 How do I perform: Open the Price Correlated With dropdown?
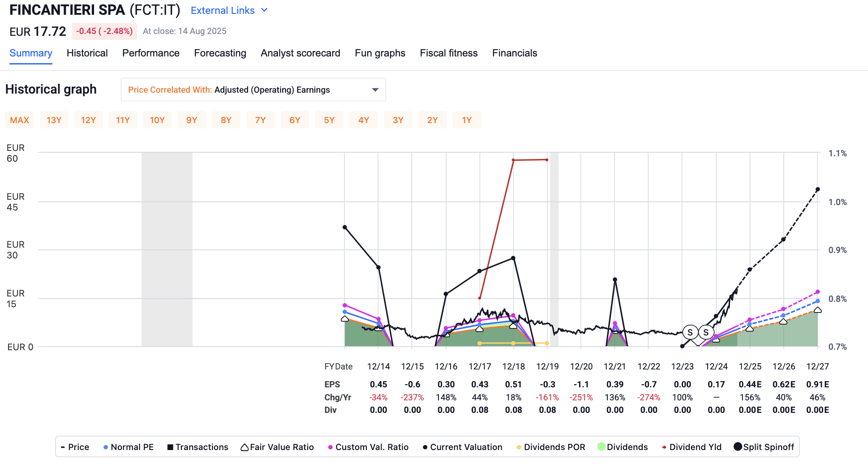pyautogui.click(x=253, y=90)
